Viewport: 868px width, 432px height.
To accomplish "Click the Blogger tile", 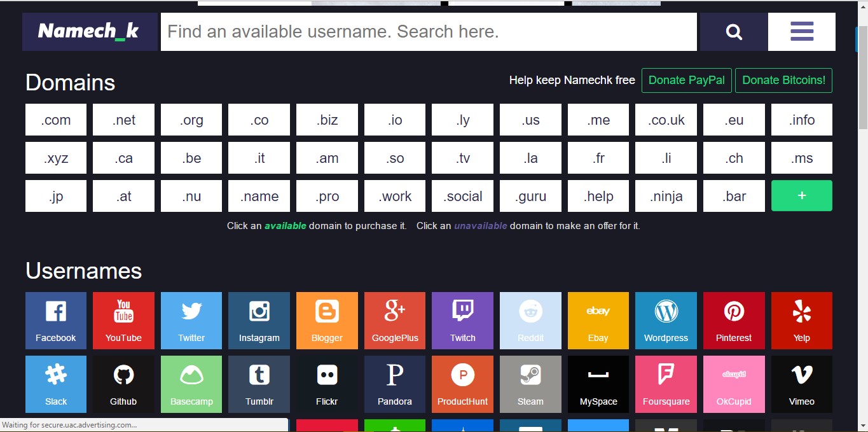I will pos(327,321).
